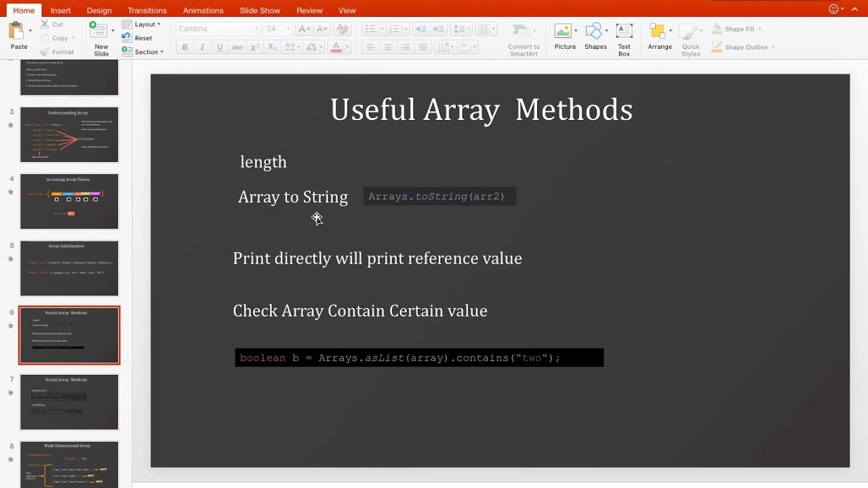Increase font size with larger A icon
The height and width of the screenshot is (488, 868).
click(304, 28)
